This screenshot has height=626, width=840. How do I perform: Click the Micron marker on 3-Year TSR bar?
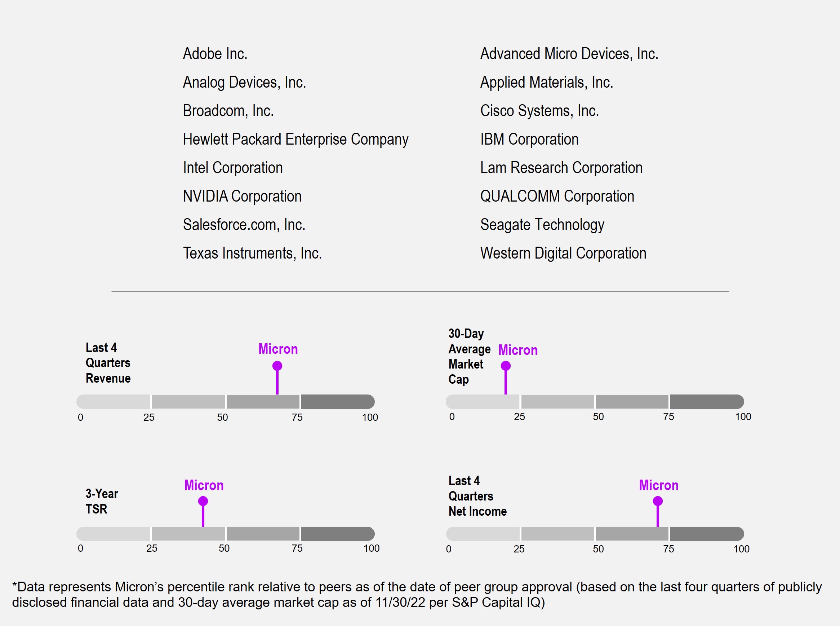coord(203,501)
